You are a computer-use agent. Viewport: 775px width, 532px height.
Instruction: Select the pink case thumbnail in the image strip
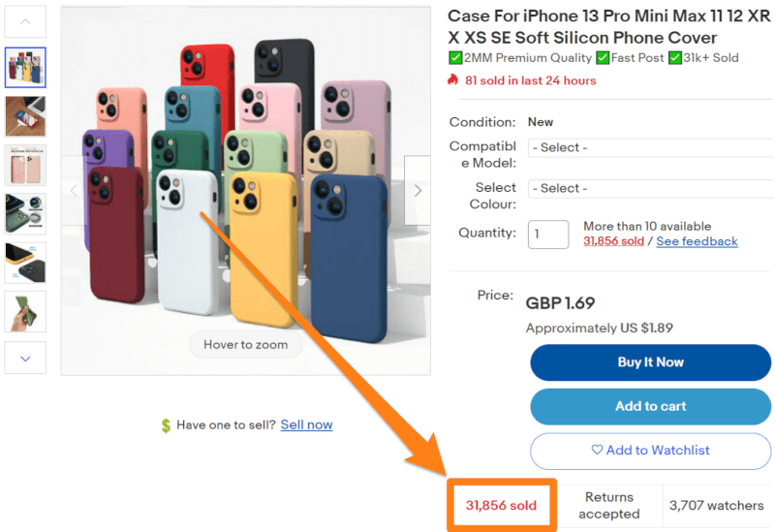point(25,165)
